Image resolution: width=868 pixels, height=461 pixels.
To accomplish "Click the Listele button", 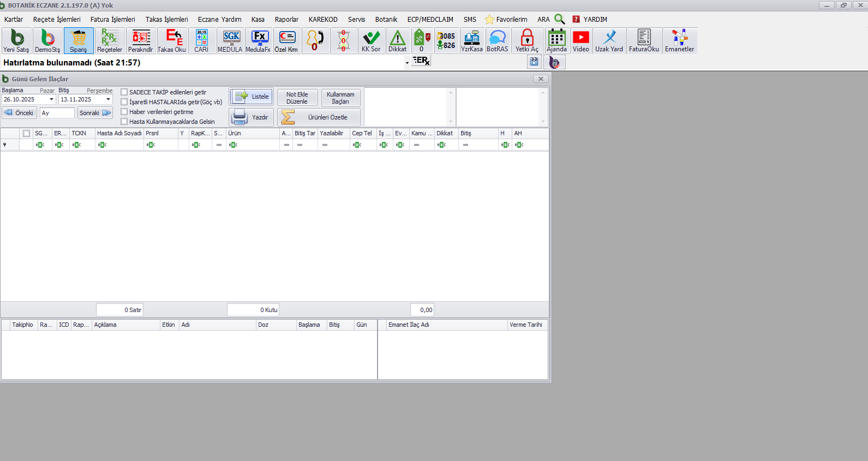I will click(252, 97).
